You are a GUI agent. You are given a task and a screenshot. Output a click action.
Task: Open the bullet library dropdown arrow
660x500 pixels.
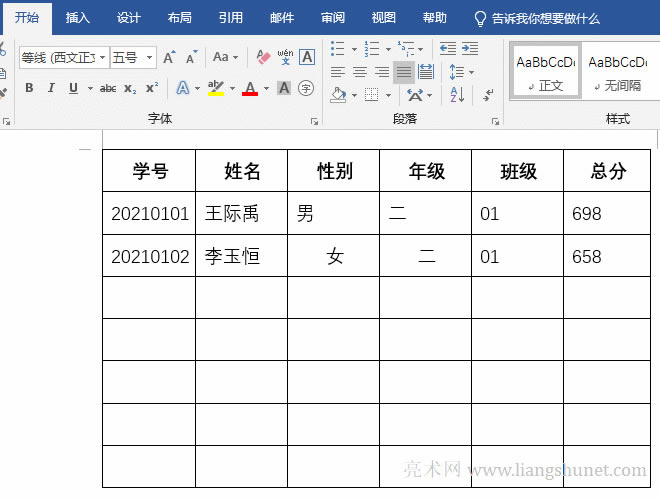pyautogui.click(x=354, y=49)
